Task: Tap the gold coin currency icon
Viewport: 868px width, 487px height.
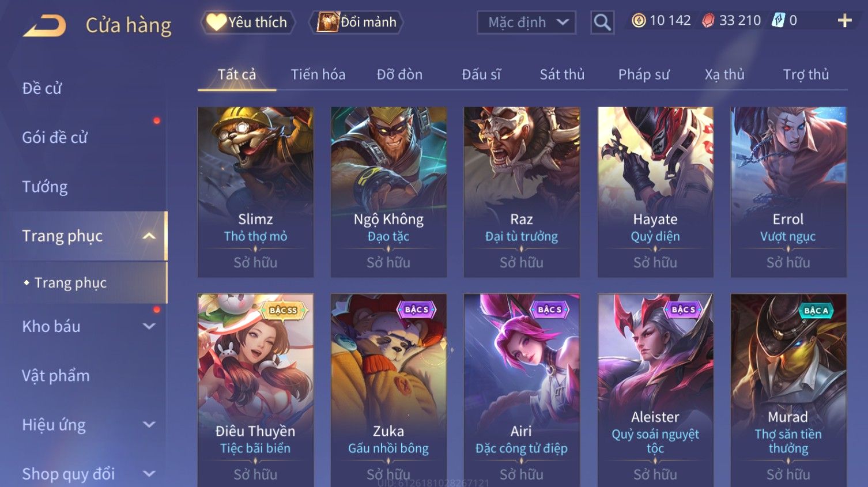Action: [639, 21]
